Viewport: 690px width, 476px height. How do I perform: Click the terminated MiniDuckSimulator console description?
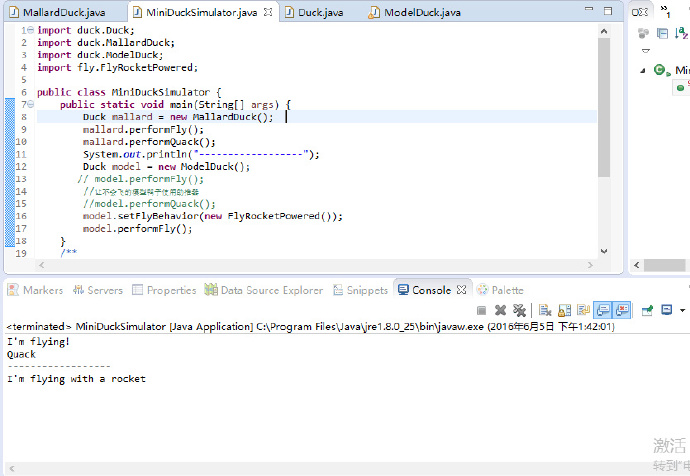coord(311,326)
